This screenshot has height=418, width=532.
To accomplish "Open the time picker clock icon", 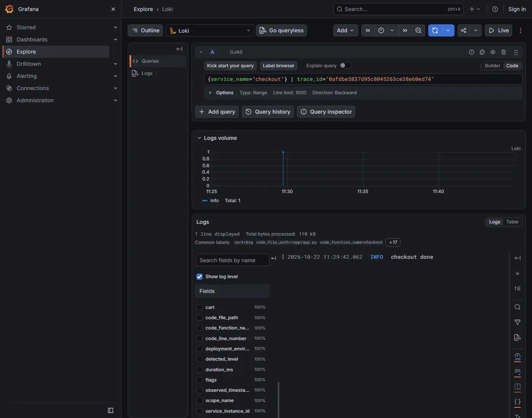I will point(381,30).
